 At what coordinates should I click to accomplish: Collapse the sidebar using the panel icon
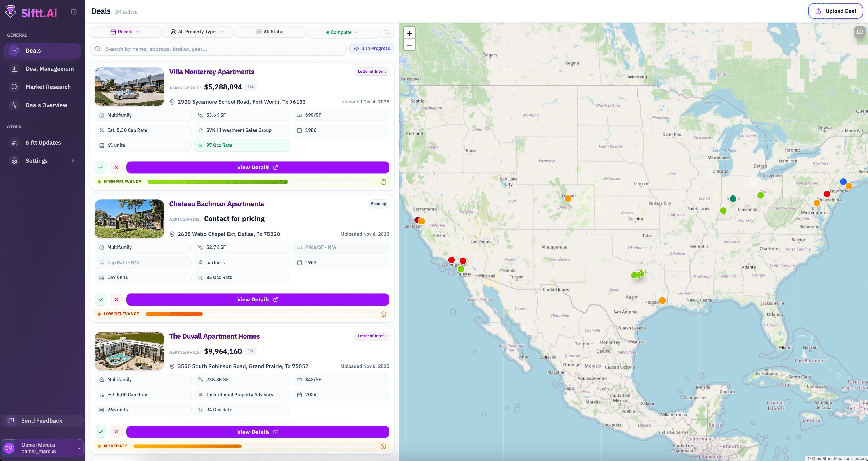pyautogui.click(x=73, y=11)
